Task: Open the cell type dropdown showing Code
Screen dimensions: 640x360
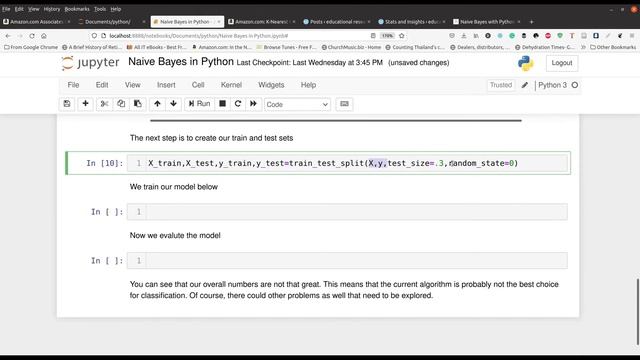Action: 297,104
